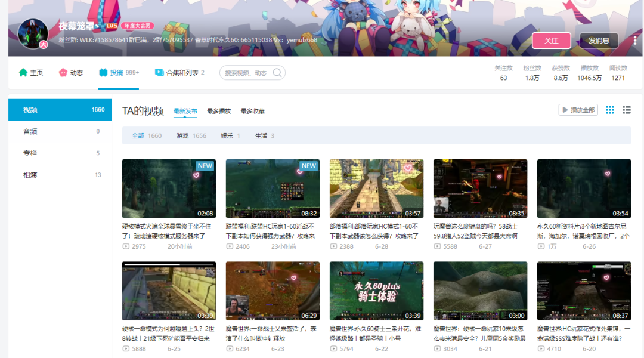Viewport: 644px width, 358px height.
Task: Click the 年度大会员 badge
Action: point(137,26)
